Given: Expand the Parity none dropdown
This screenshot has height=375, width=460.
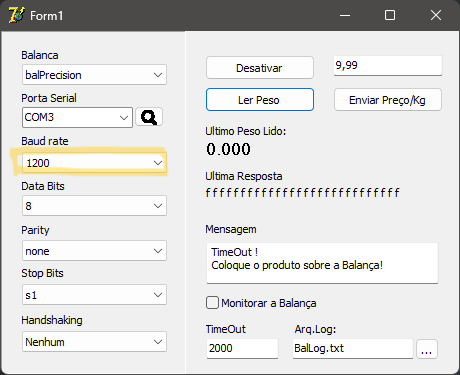Looking at the screenshot, I should pos(94,251).
